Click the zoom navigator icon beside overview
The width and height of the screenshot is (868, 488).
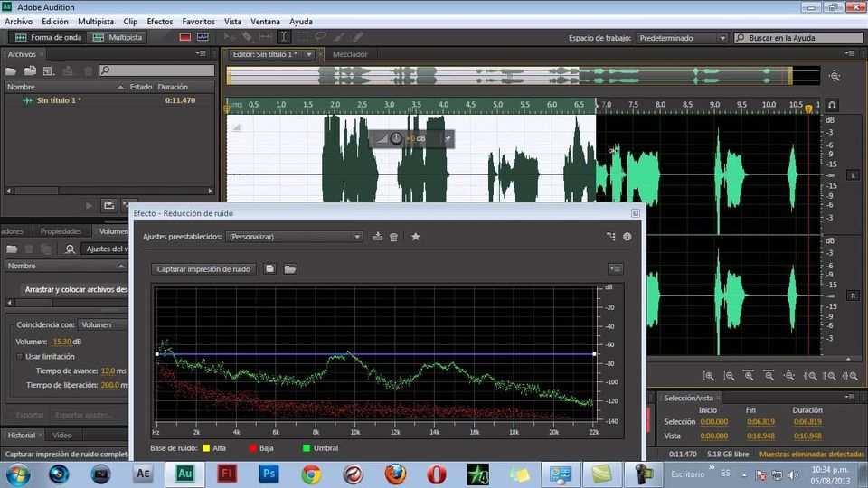[x=835, y=76]
